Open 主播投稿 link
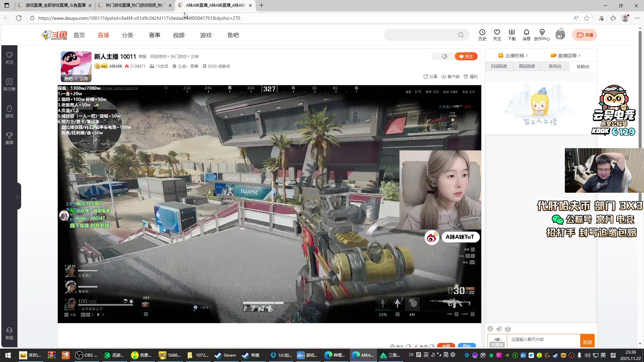Viewport: 644px width, 362px height. [x=514, y=56]
